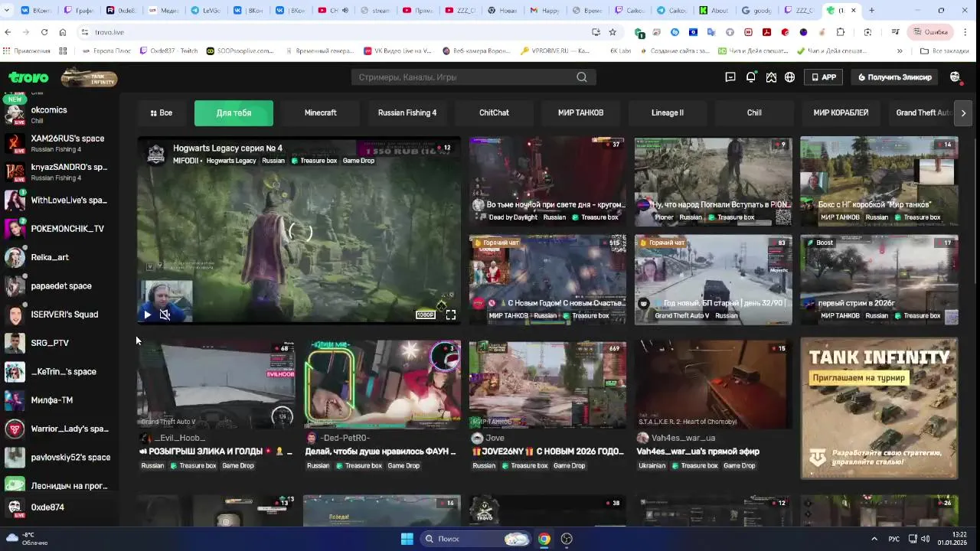Select the 'Все' category tab
Screen dimensions: 980x551
(x=161, y=113)
